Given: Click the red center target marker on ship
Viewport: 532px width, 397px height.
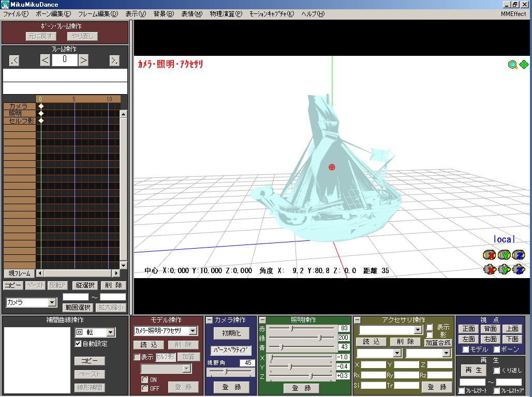Looking at the screenshot, I should [332, 167].
